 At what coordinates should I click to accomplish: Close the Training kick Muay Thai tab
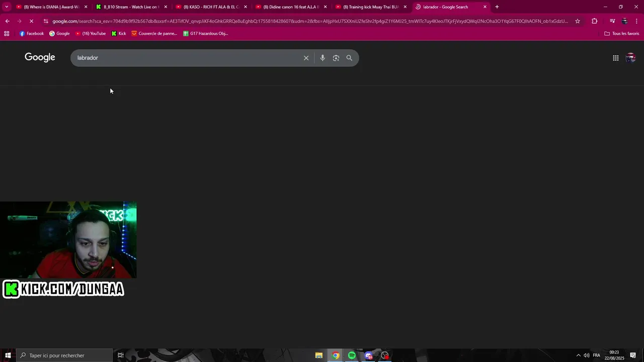(x=405, y=7)
